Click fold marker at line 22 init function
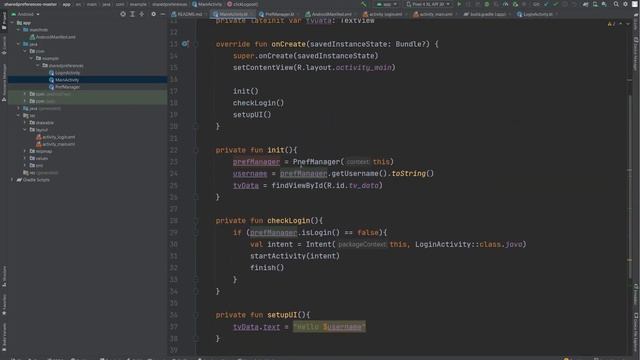Screen dimensions: 640x360 pos(196,150)
